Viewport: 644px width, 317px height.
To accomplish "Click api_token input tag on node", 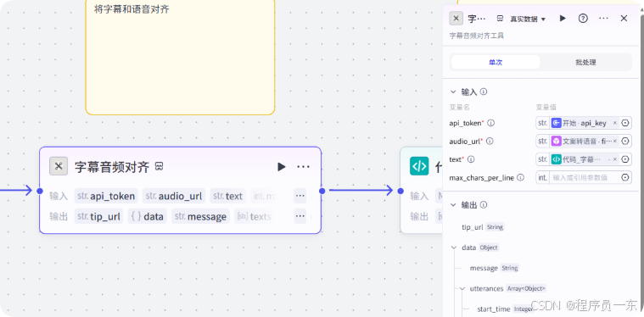I will [x=106, y=196].
